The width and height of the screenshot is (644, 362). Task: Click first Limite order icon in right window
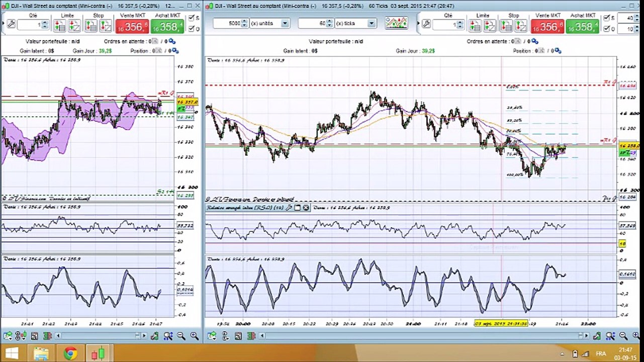(476, 25)
